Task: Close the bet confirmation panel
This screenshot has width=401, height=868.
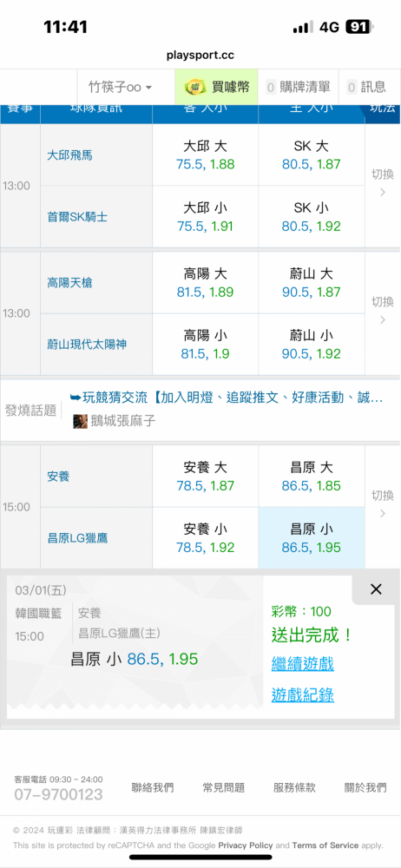Action: pyautogui.click(x=376, y=589)
